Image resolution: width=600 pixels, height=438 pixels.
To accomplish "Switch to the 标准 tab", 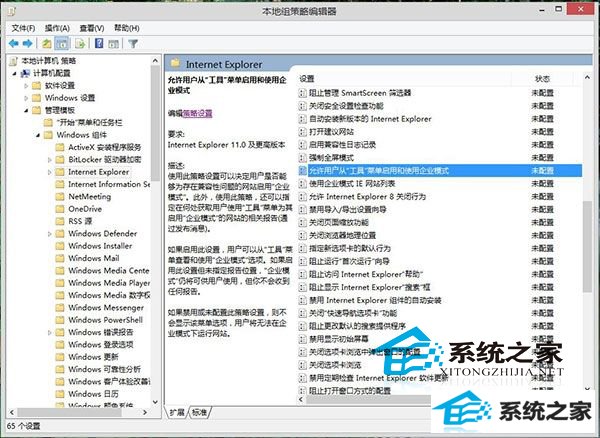I will click(199, 412).
